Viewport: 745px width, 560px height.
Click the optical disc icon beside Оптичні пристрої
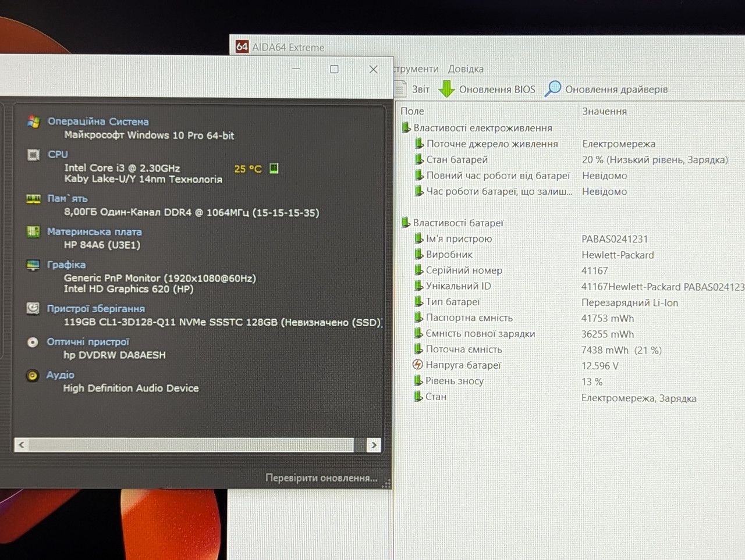[33, 342]
